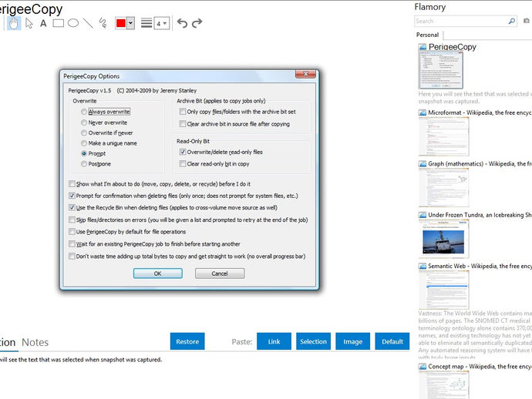Undo the last annotation

182,23
